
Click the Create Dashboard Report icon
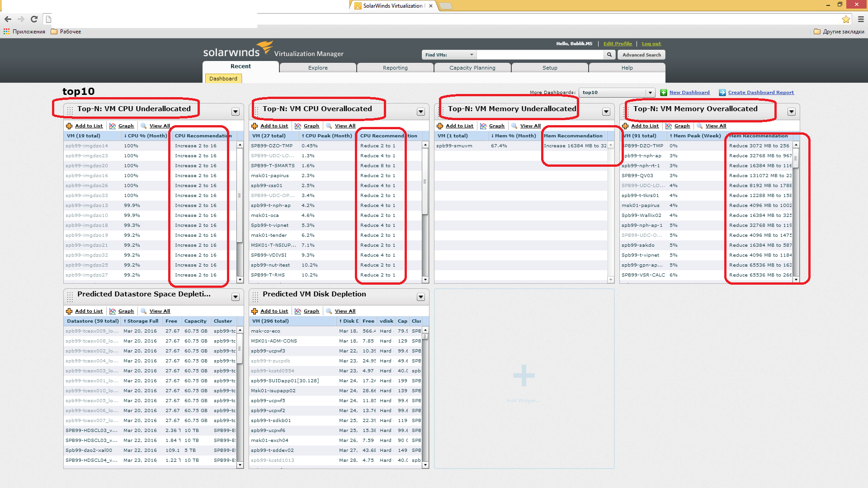coord(722,93)
